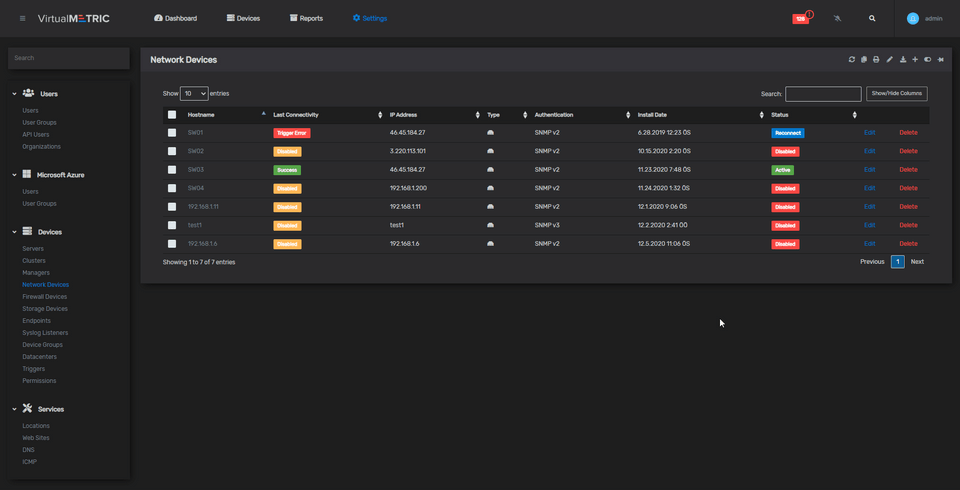Open the SW04 hostname link
Screen dimensions: 960x490
coord(196,188)
